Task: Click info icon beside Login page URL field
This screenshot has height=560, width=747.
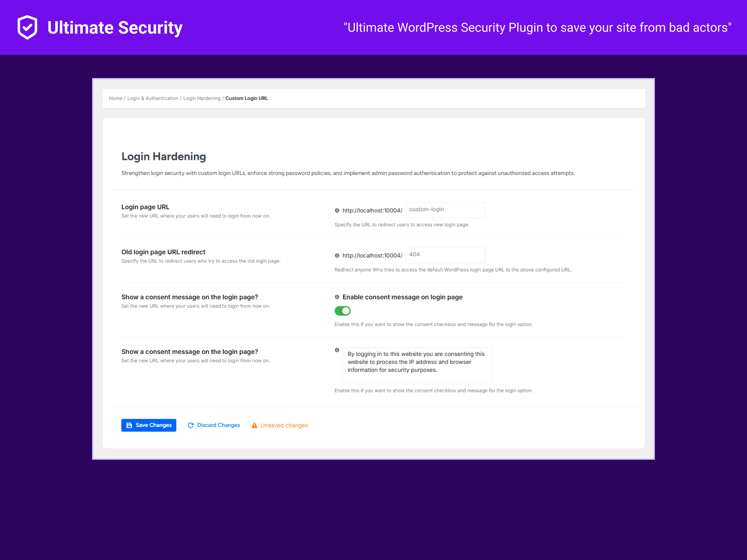Action: pyautogui.click(x=337, y=210)
